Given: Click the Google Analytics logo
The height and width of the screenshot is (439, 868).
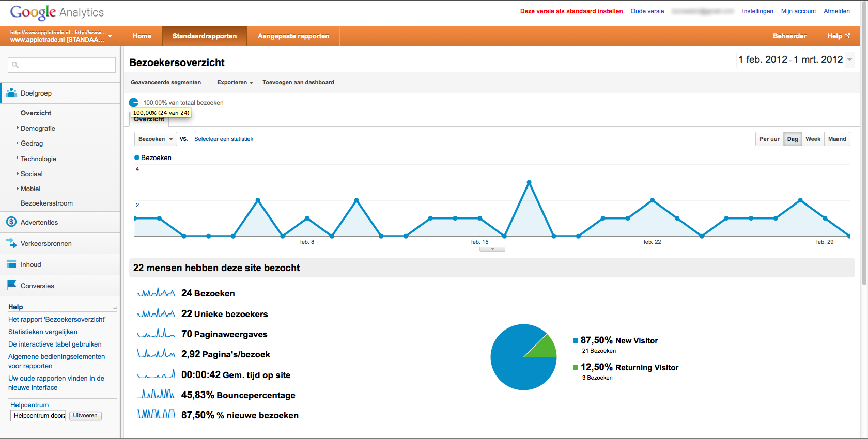Looking at the screenshot, I should click(x=57, y=12).
